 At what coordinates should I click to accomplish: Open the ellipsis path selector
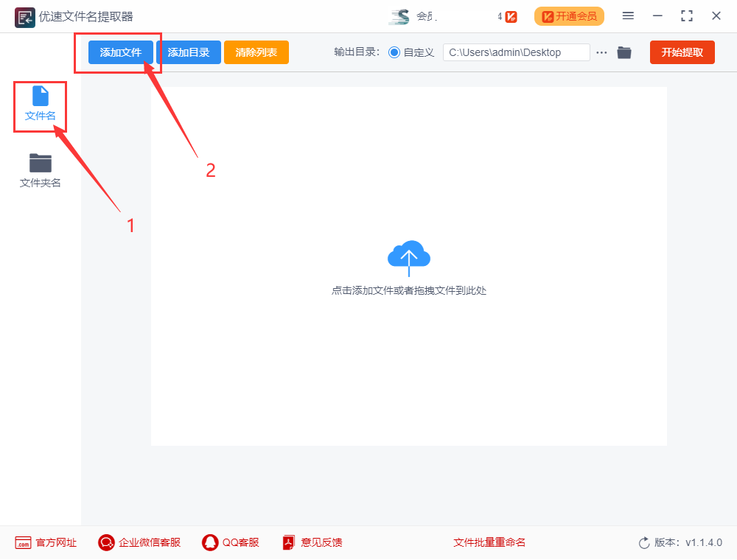pos(601,52)
